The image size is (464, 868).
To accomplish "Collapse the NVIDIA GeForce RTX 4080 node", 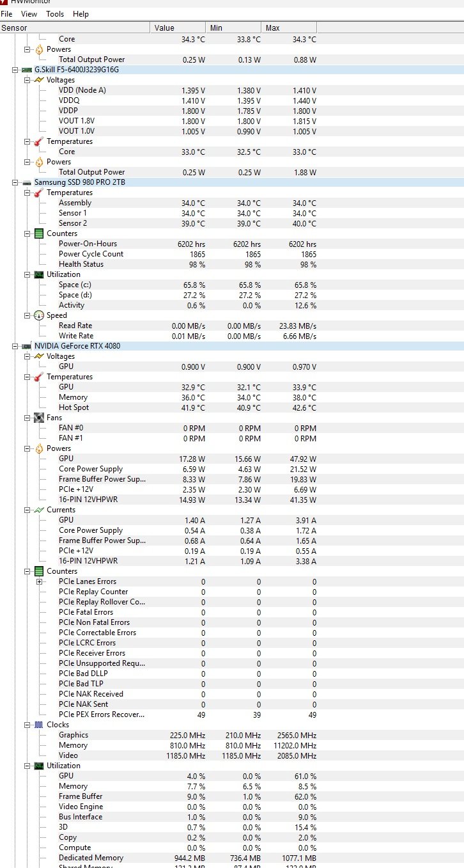I will click(x=15, y=346).
